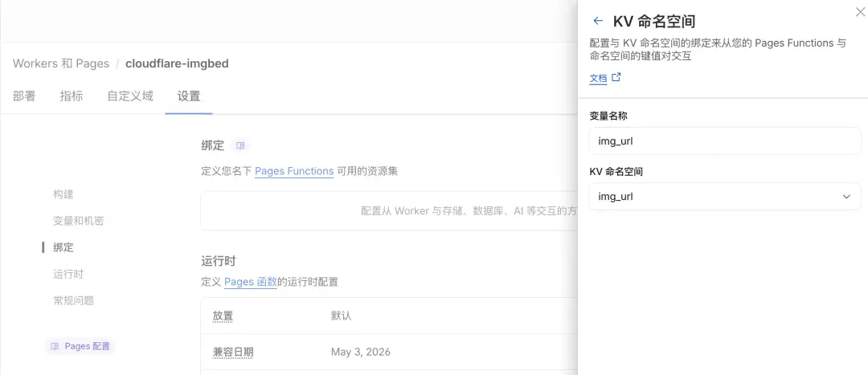
Task: Go back using the KV panel arrow
Action: coord(597,21)
